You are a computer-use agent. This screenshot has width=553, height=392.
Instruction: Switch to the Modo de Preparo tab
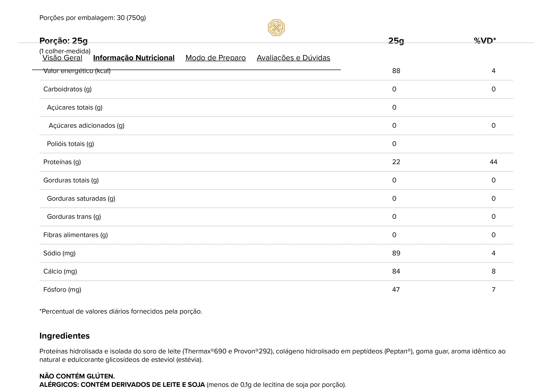[x=215, y=58]
